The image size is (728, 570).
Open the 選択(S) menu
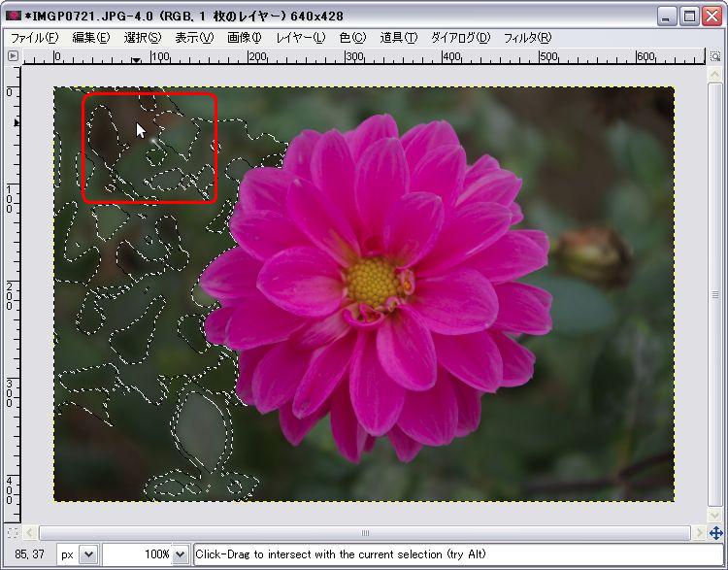tap(143, 38)
